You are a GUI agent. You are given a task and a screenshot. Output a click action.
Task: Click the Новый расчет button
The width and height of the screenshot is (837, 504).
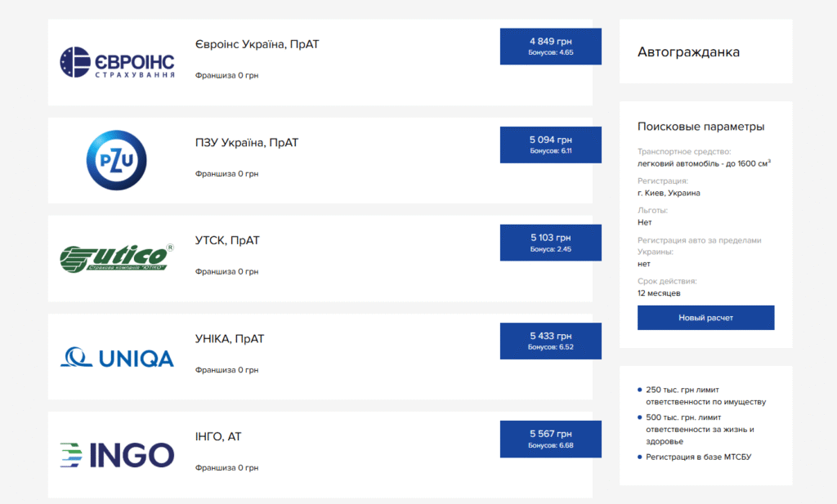pyautogui.click(x=705, y=317)
